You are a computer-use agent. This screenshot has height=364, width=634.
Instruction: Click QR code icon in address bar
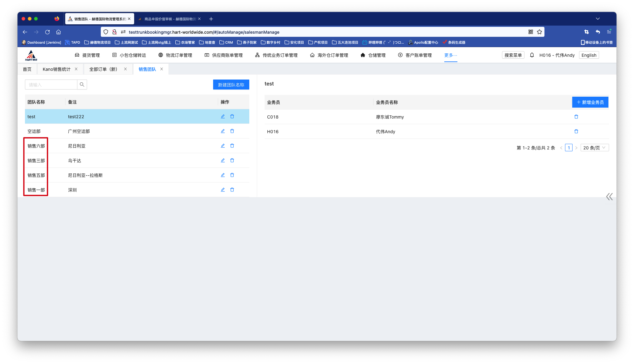(x=531, y=32)
